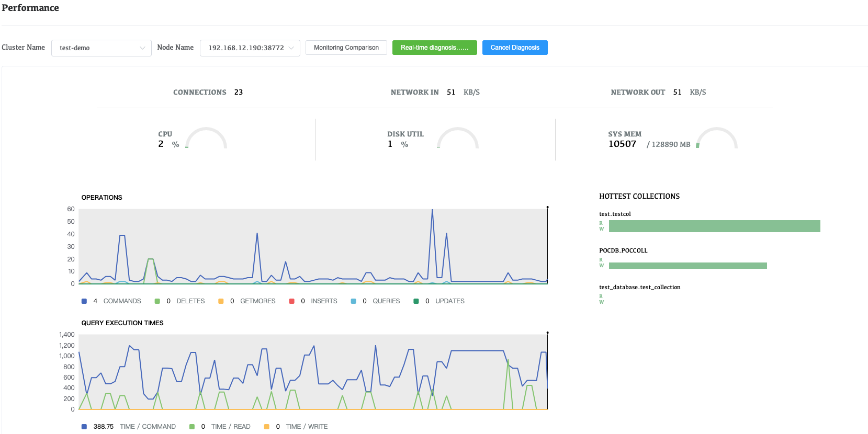Expand the Node Name dropdown 192.168.12.190:38772

coord(250,48)
